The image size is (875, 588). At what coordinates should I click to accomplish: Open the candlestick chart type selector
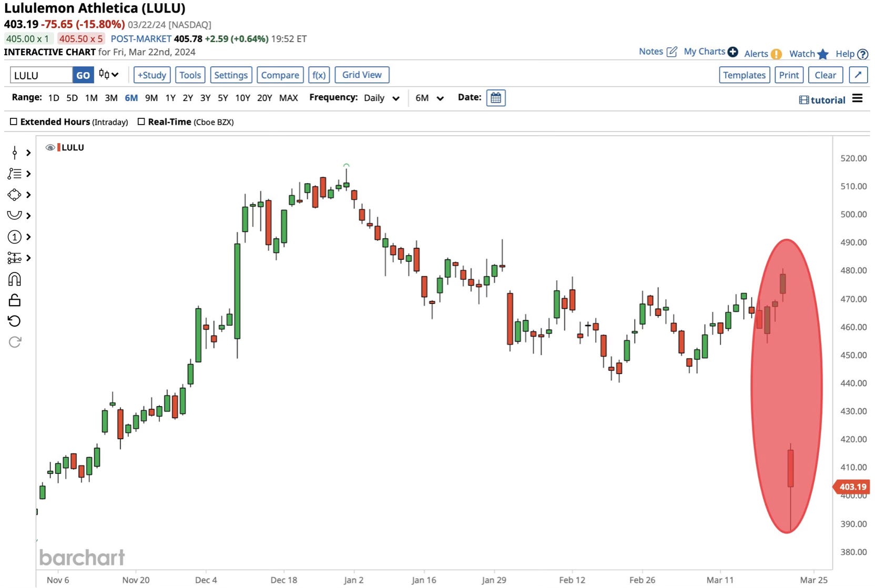108,75
